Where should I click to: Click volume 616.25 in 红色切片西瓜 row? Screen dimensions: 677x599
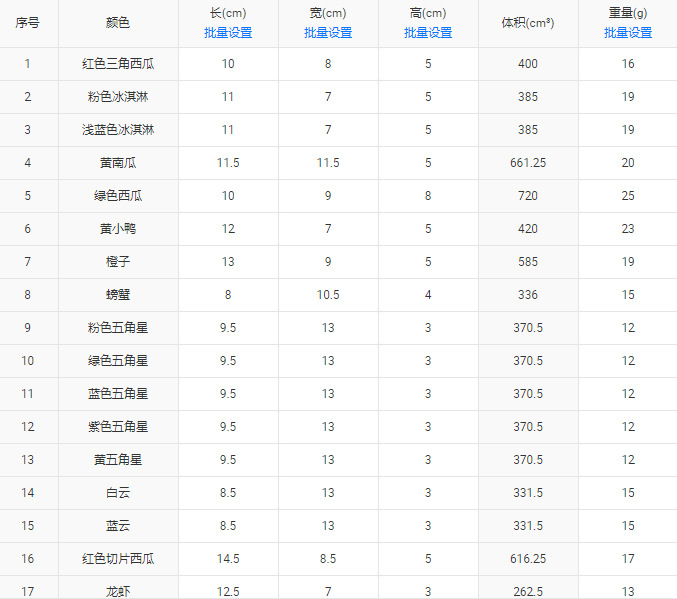pyautogui.click(x=528, y=559)
